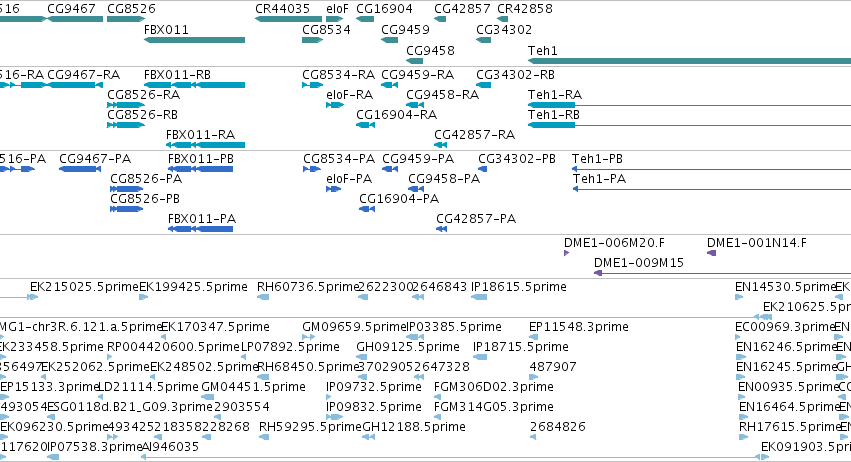The height and width of the screenshot is (462, 851).
Task: Click the DME1-009M15 clone feature
Action: pyautogui.click(x=722, y=273)
